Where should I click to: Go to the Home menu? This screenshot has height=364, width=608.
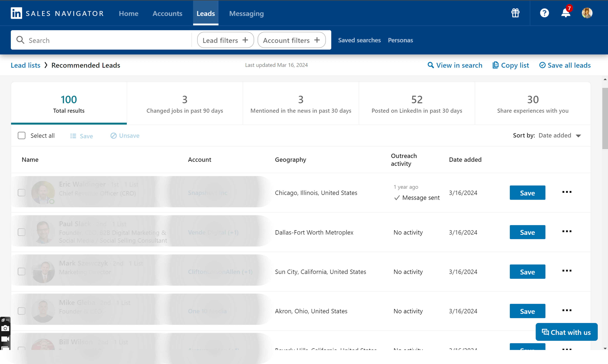tap(129, 14)
